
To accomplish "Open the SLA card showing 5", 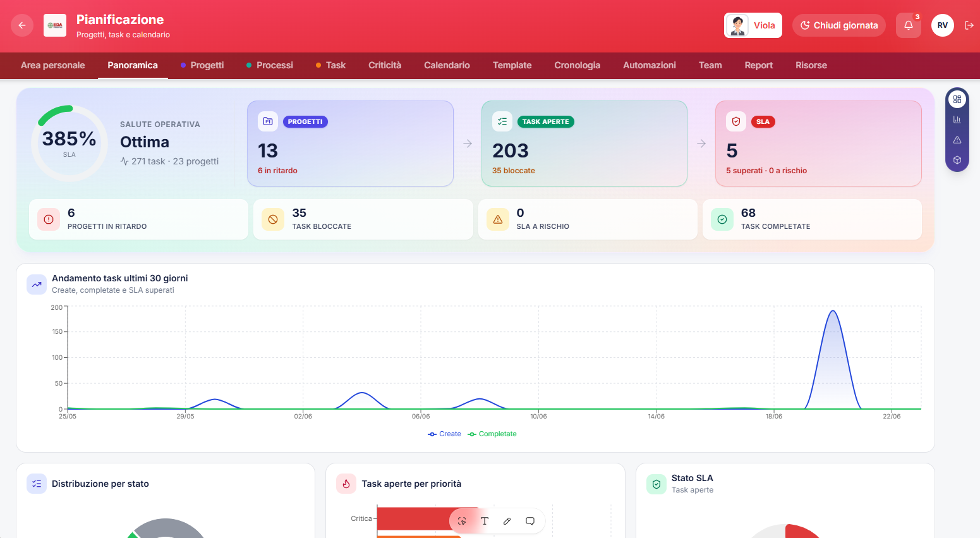I will click(x=818, y=144).
